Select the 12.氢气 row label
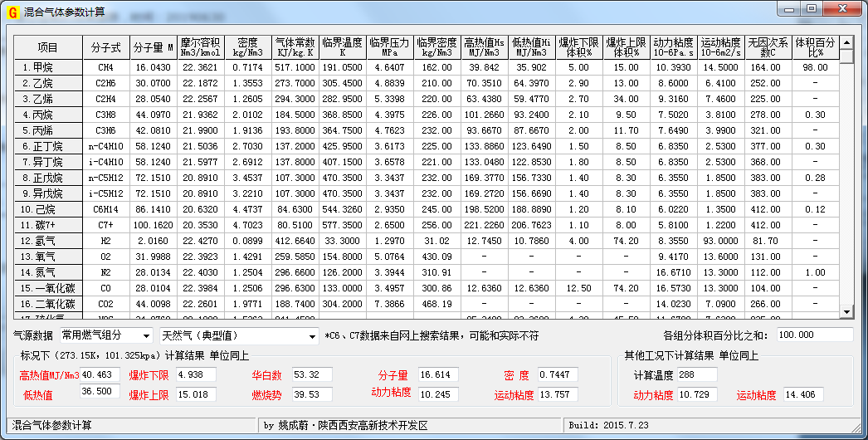868x440 pixels. [x=47, y=241]
